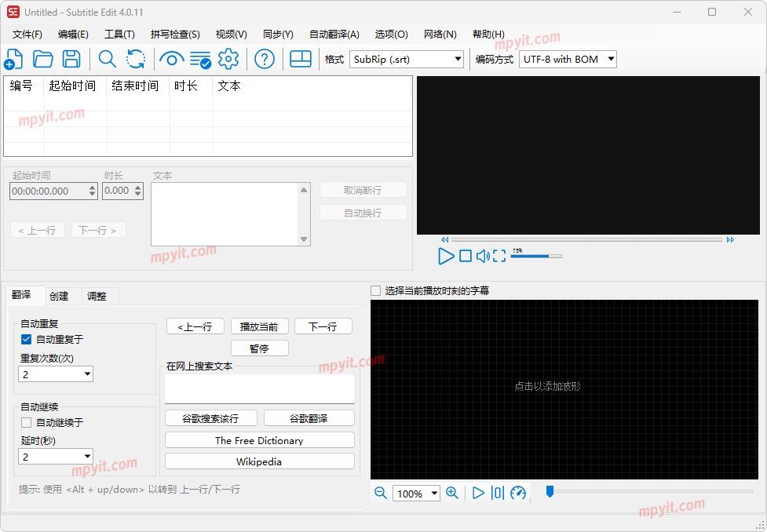Click 谷歌搜索该行 button
Image resolution: width=767 pixels, height=532 pixels.
[211, 418]
